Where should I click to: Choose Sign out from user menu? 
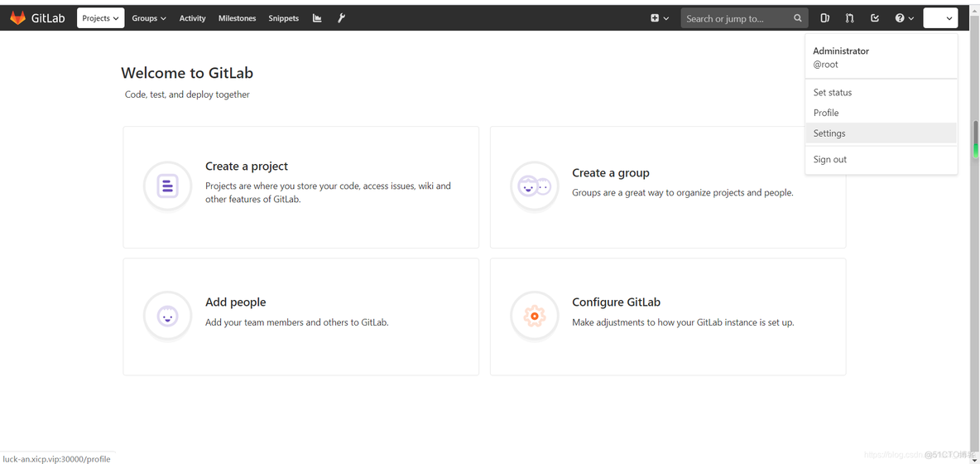tap(830, 160)
